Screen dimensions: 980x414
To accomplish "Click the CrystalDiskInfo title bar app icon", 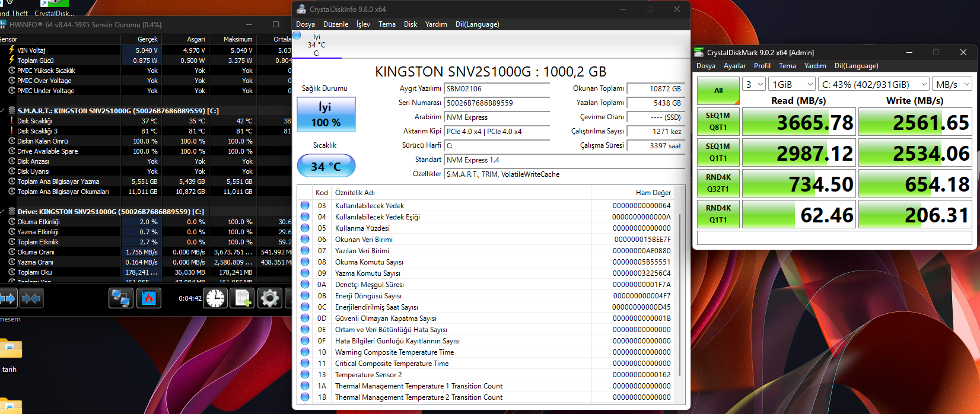I will pyautogui.click(x=301, y=9).
